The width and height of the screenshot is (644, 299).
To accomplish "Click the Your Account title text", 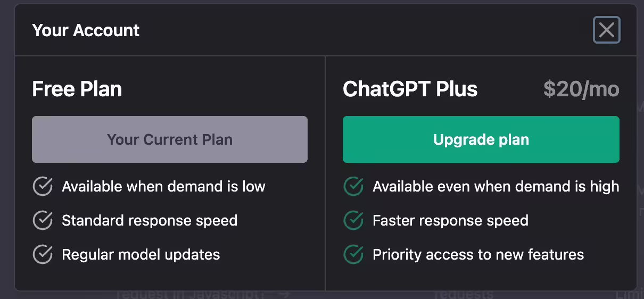I will [x=86, y=30].
